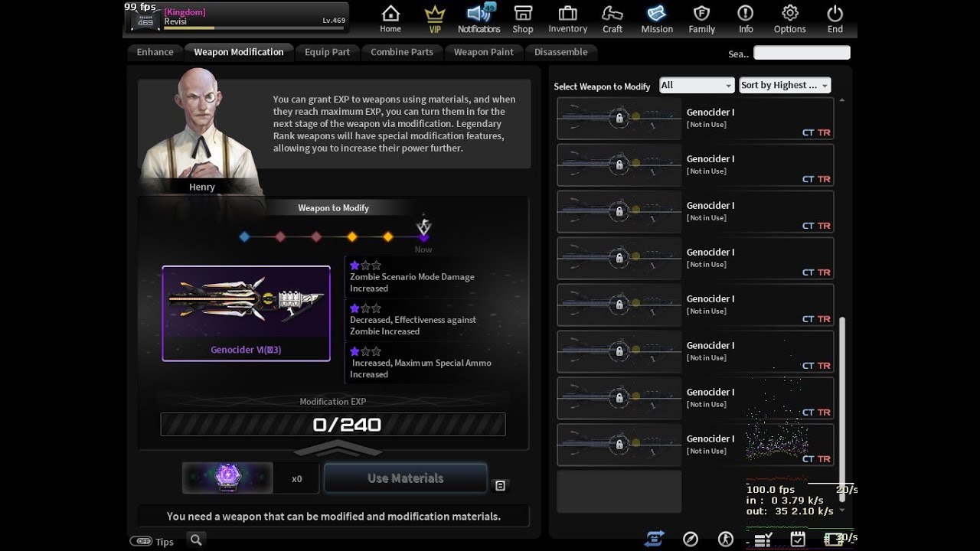Viewport: 980px width, 551px height.
Task: Open the VIP crown menu
Action: pyautogui.click(x=435, y=19)
